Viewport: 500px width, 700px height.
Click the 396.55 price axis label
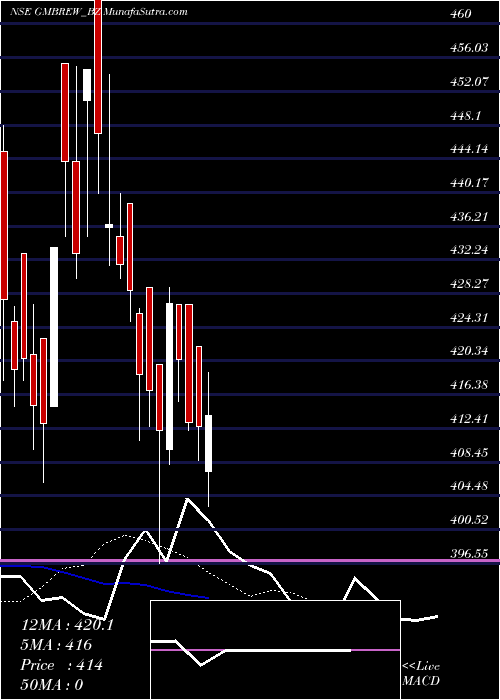coord(469,554)
